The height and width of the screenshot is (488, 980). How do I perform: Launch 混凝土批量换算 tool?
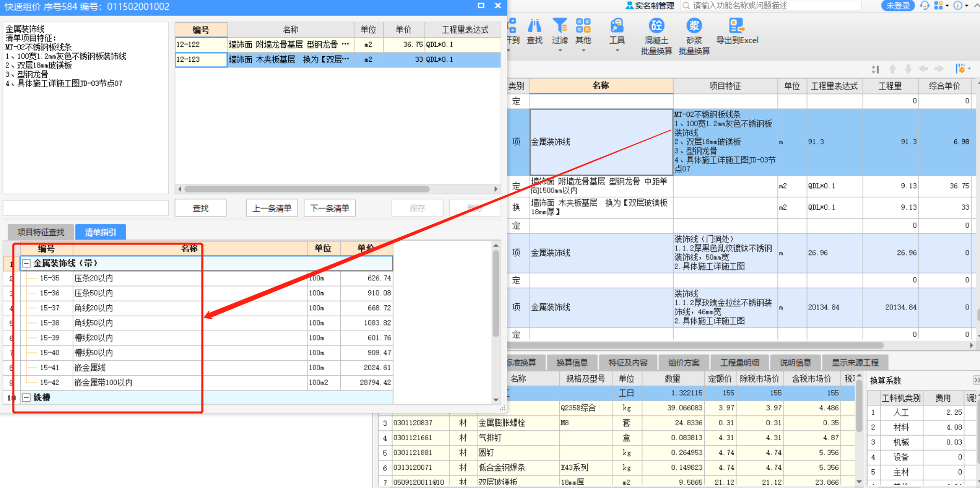(x=656, y=36)
